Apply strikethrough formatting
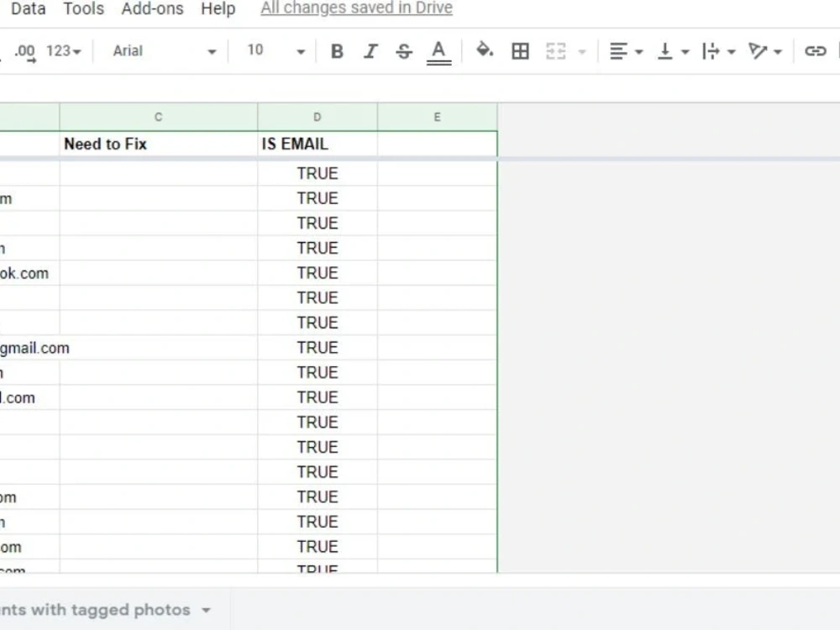840x630 pixels. [x=404, y=51]
